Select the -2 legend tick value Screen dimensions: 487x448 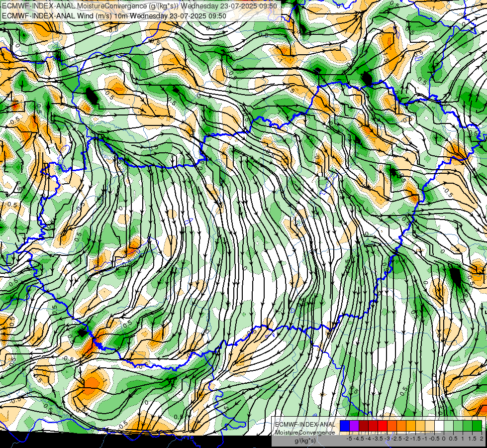[406, 439]
